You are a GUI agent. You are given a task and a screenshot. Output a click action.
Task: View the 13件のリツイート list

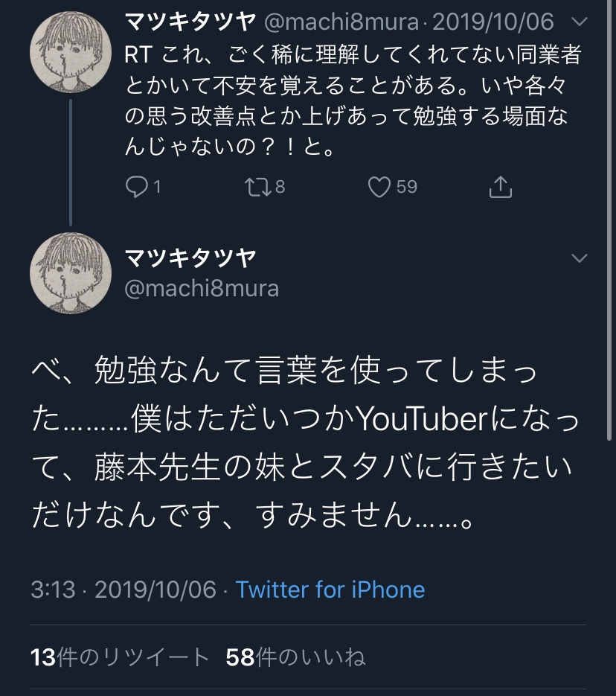coord(120,657)
